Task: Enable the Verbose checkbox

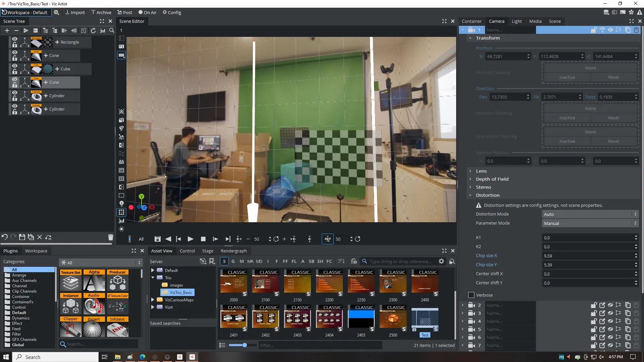Action: pos(471,295)
